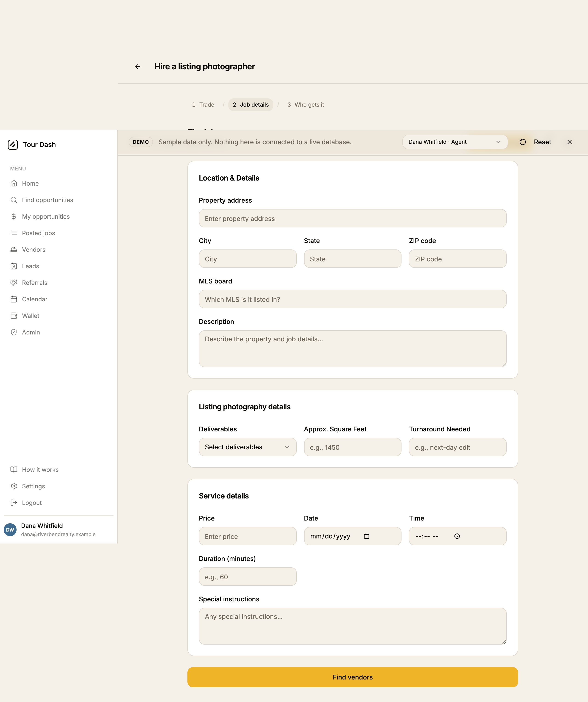Viewport: 588px width, 702px height.
Task: Focus the MLS board input field
Action: [352, 299]
